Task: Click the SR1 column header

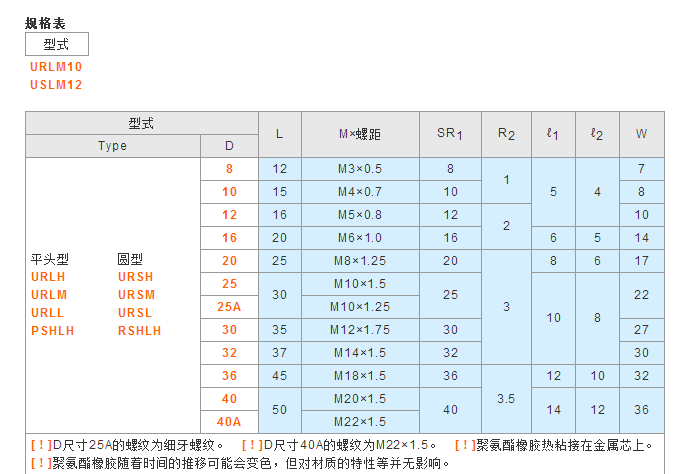Action: pyautogui.click(x=450, y=134)
